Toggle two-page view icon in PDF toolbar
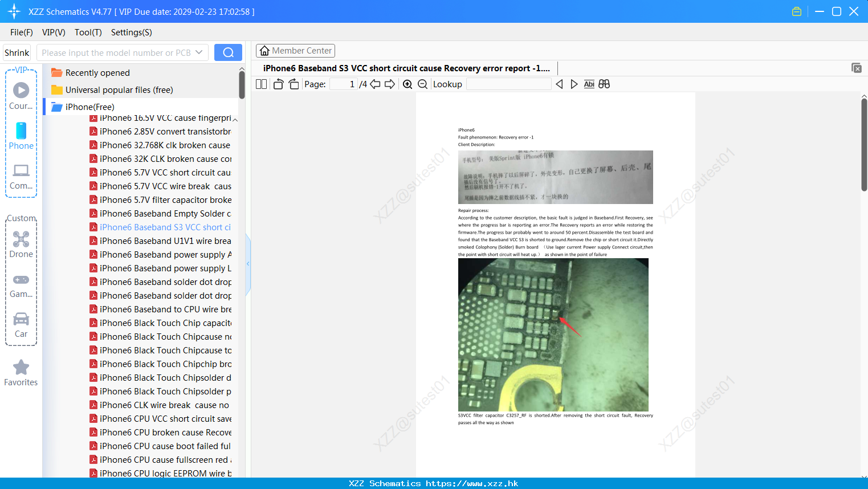Image resolution: width=868 pixels, height=489 pixels. coord(261,84)
